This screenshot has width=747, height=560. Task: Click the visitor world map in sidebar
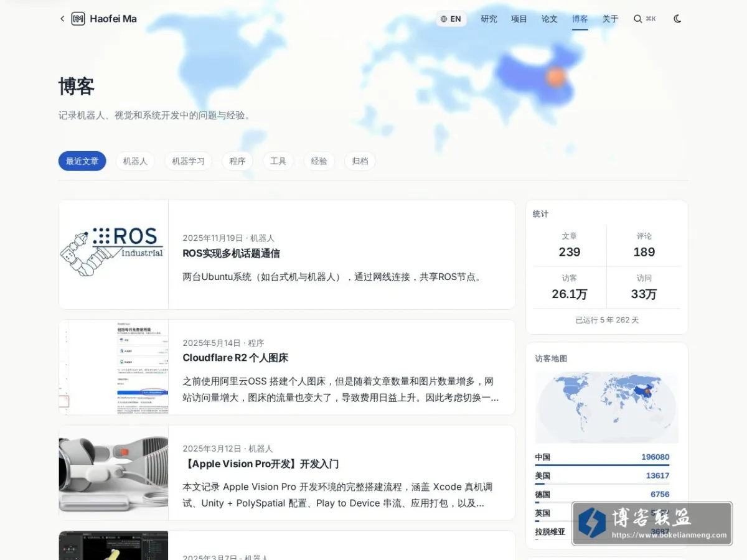pos(607,408)
